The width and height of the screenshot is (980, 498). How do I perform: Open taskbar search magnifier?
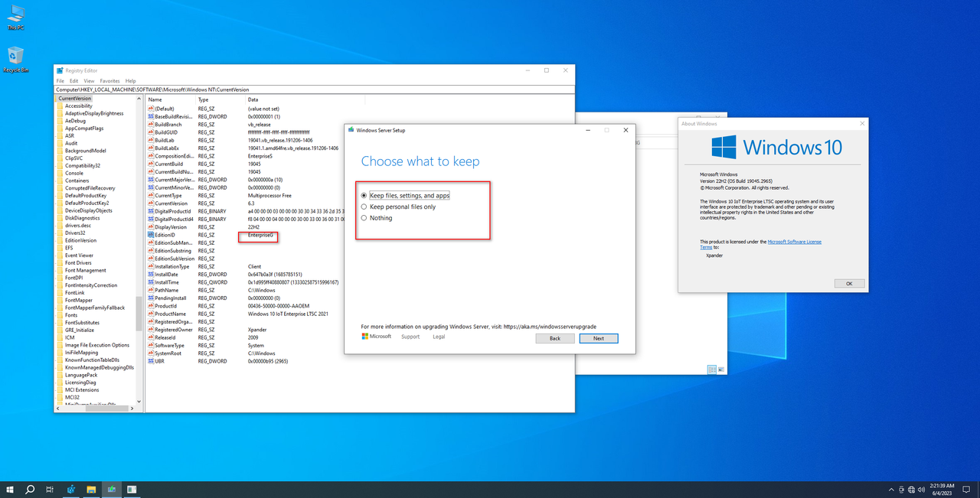coord(31,490)
